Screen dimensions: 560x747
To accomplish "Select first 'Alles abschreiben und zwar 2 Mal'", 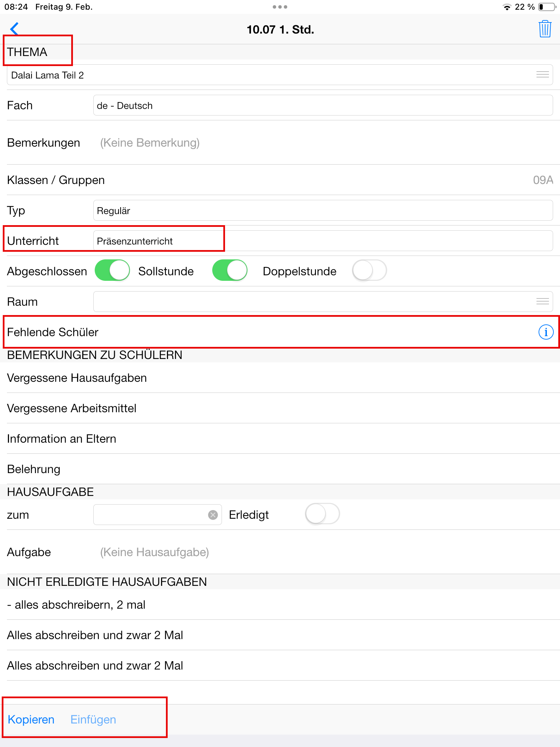I will point(280,635).
